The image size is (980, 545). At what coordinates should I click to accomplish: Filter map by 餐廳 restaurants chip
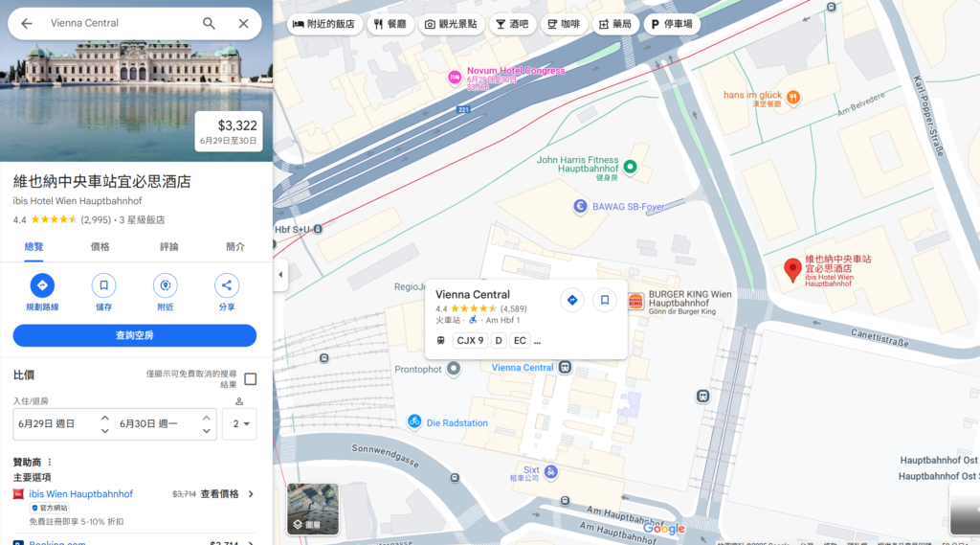click(x=390, y=24)
